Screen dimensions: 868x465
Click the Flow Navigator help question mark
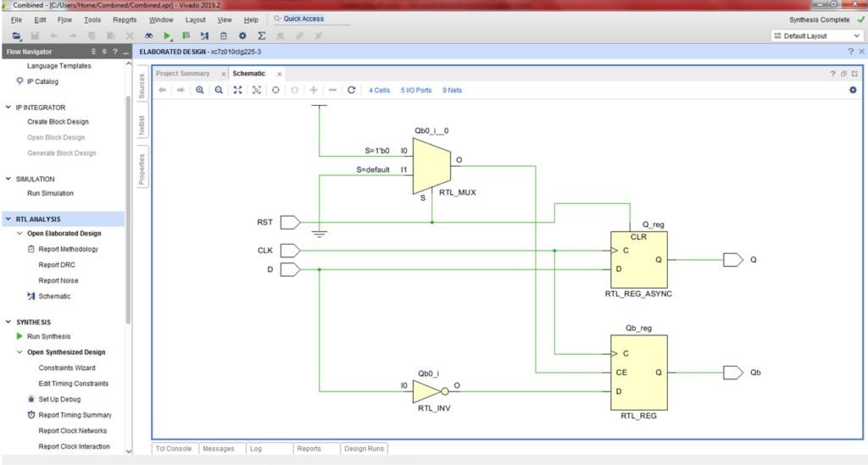[x=115, y=52]
